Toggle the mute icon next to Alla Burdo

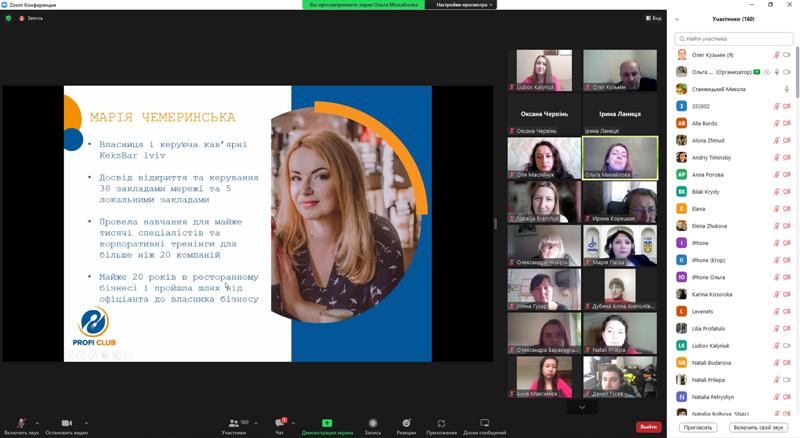pos(776,123)
